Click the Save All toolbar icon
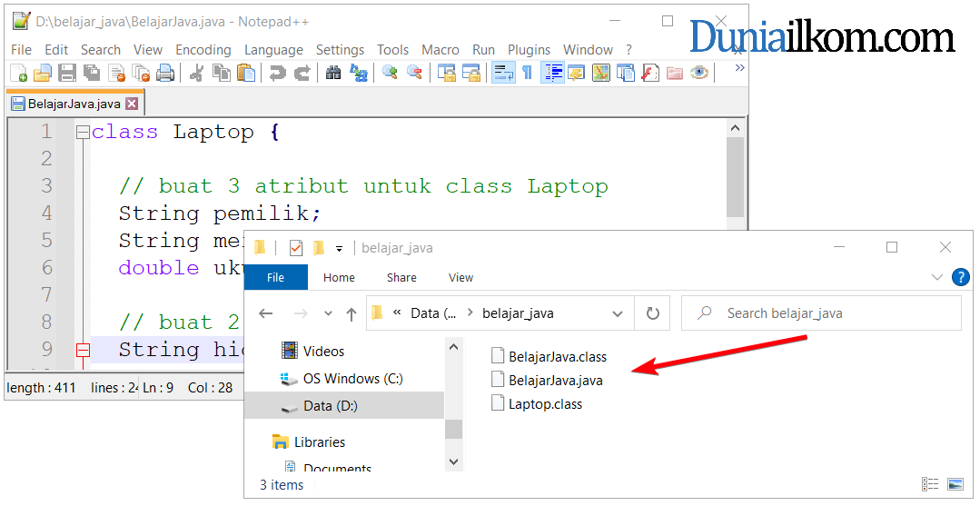This screenshot has width=980, height=506. pos(92,74)
